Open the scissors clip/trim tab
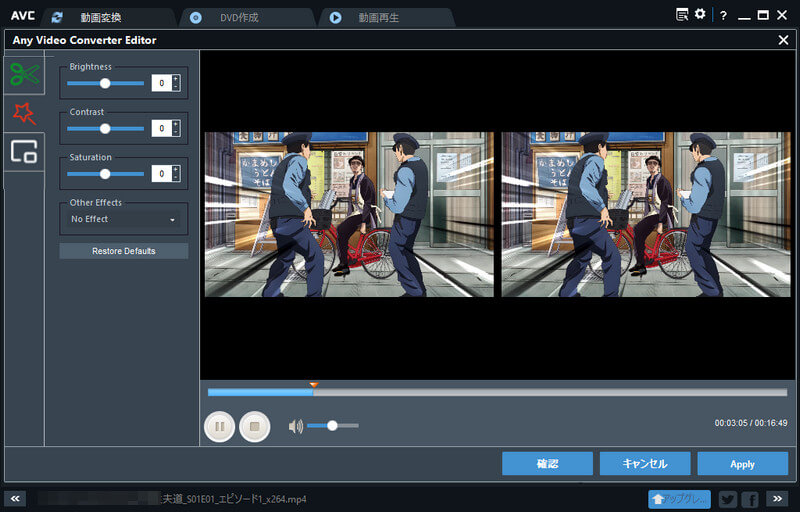800x512 pixels. coord(24,75)
